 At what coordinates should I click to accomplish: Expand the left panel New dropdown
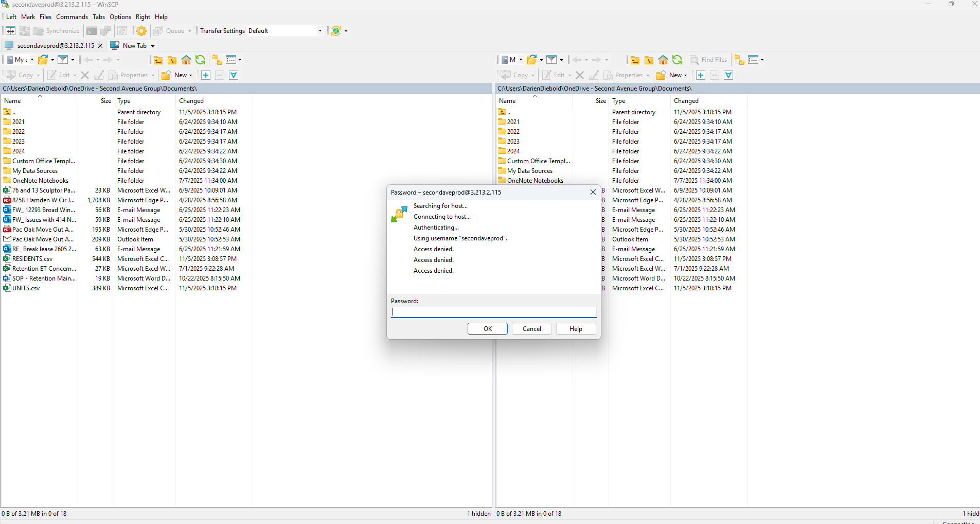[191, 75]
